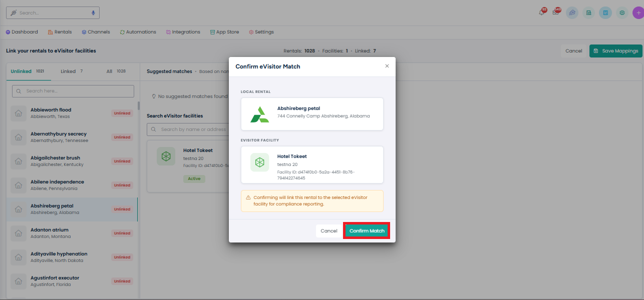
Task: Click house icon beside Abbieworth flood
Action: (x=19, y=113)
